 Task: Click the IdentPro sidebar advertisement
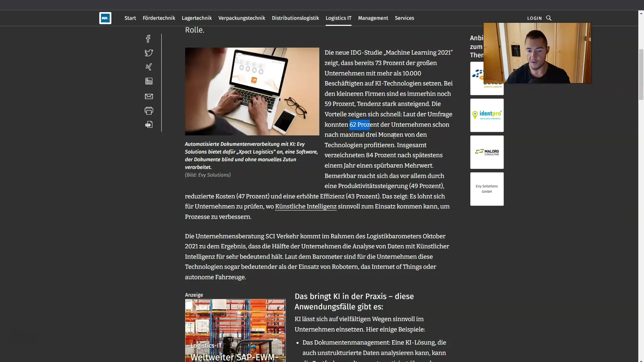[487, 115]
